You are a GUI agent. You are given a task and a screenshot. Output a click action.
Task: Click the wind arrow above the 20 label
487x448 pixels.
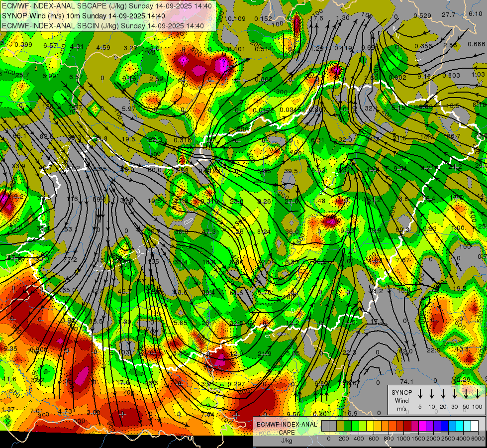pos(443,393)
